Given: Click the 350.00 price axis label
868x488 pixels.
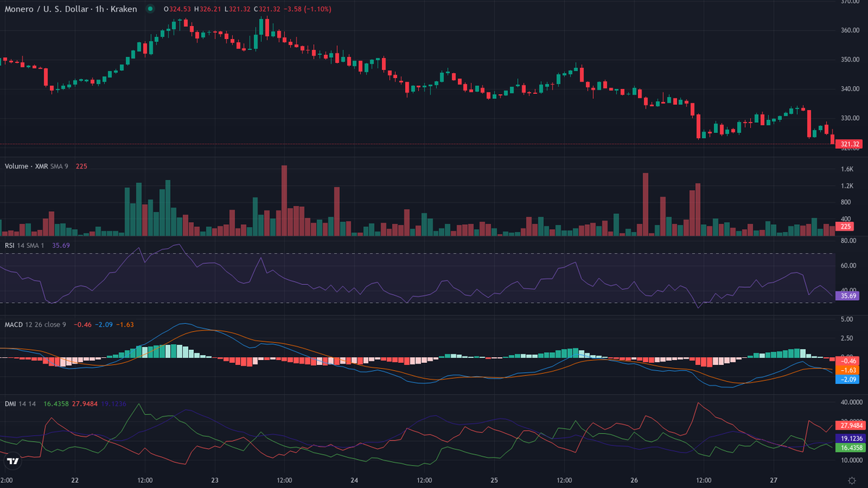Looking at the screenshot, I should (x=849, y=59).
